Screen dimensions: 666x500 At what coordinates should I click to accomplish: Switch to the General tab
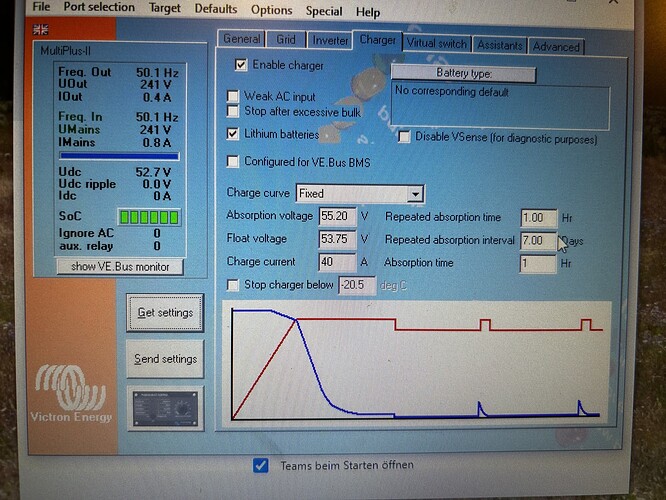tap(241, 39)
